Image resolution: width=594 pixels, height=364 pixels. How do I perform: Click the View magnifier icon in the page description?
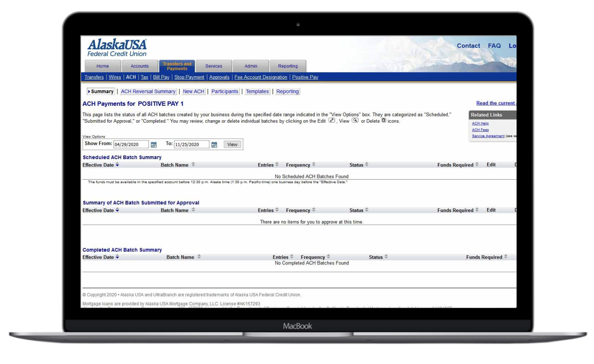click(355, 121)
